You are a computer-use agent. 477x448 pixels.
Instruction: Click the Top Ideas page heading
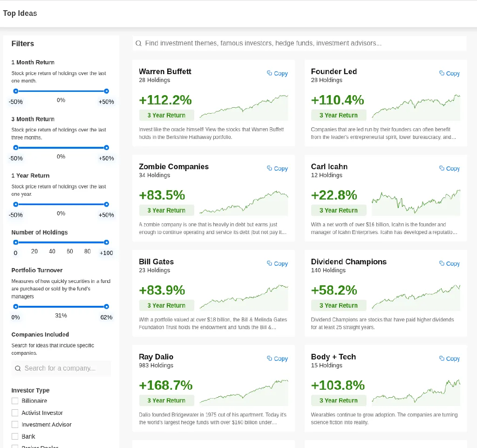tap(20, 14)
